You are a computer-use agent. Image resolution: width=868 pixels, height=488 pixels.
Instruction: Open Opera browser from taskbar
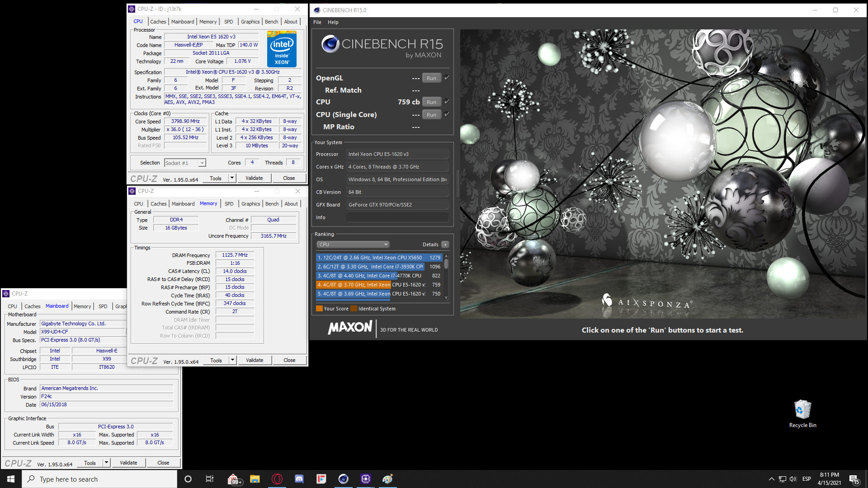pos(277,479)
